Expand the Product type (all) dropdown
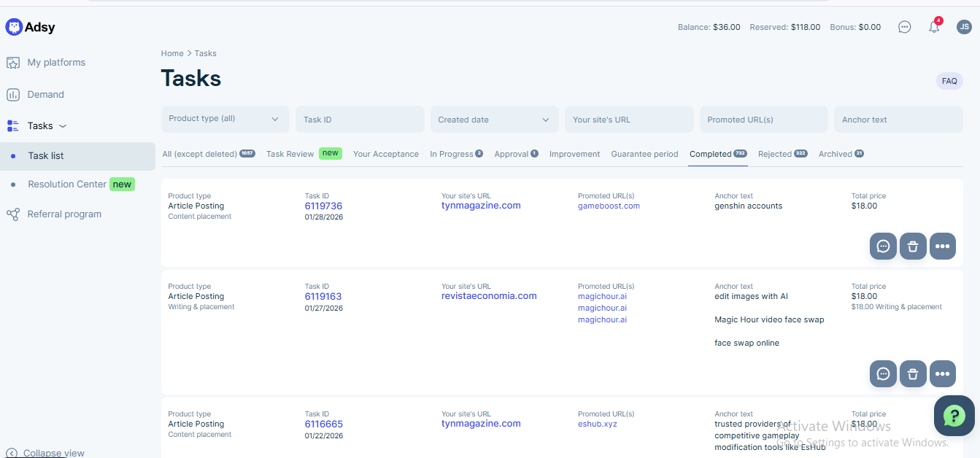The image size is (980, 458). [x=225, y=119]
